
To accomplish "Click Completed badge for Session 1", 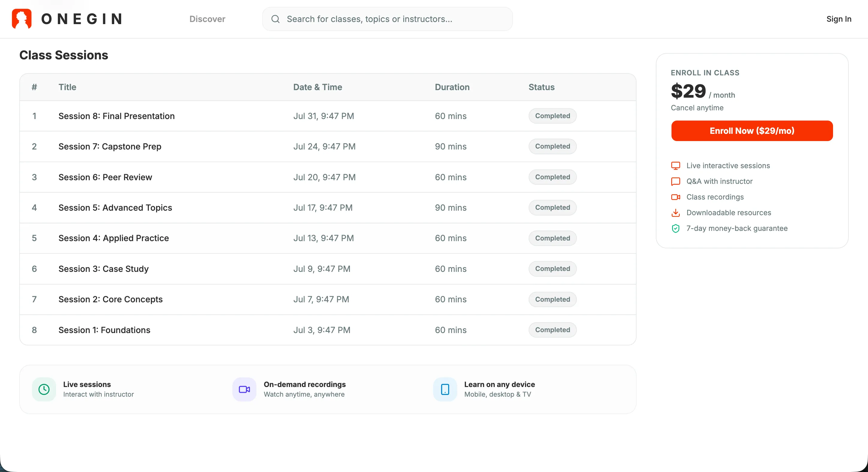I will pos(552,330).
